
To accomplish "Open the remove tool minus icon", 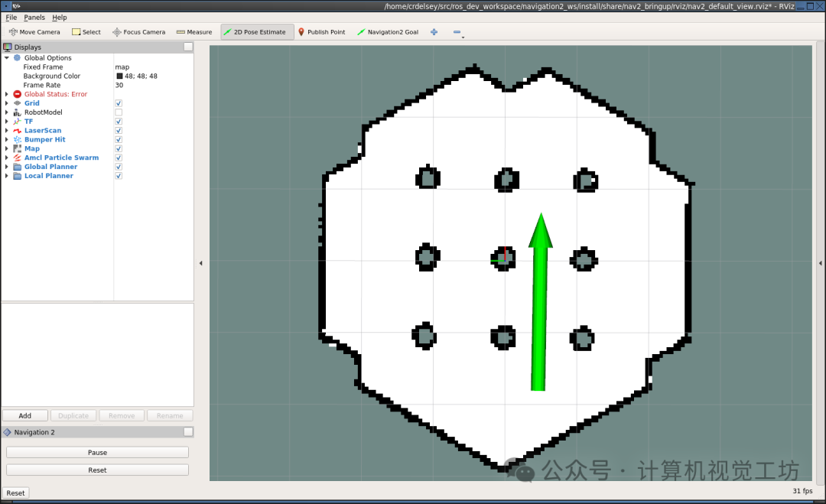I will click(457, 32).
